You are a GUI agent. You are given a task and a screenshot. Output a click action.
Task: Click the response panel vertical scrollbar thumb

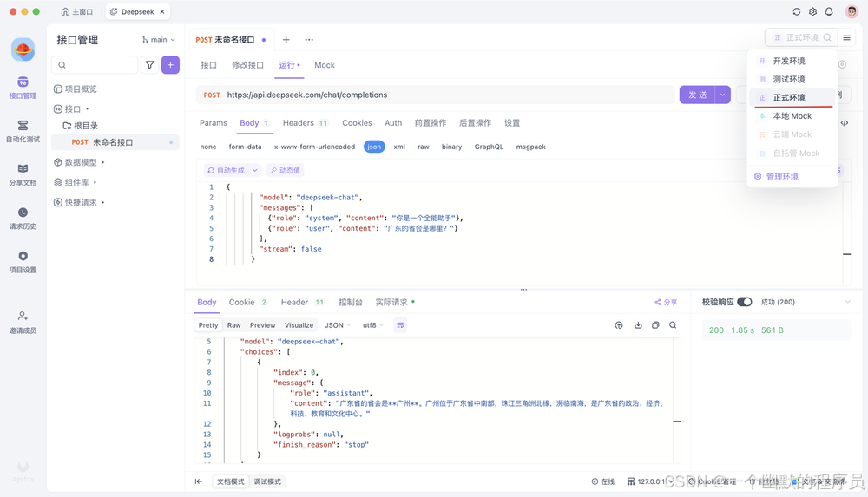(676, 422)
